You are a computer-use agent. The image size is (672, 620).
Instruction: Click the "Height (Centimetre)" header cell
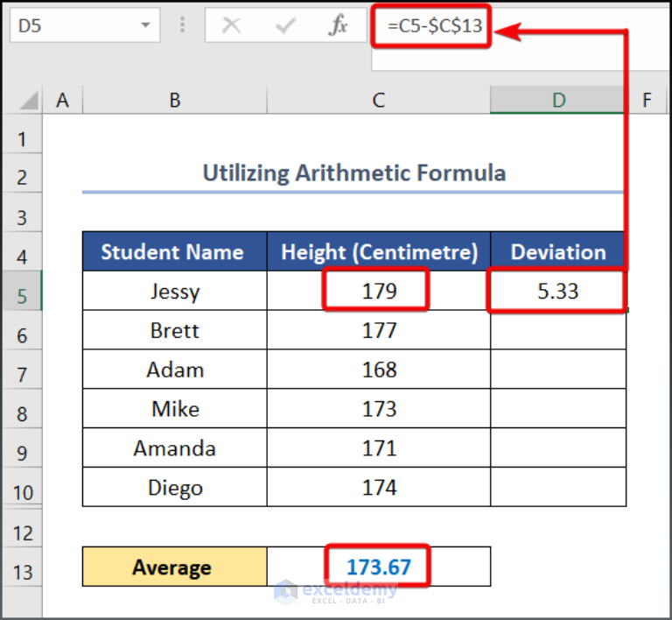378,251
